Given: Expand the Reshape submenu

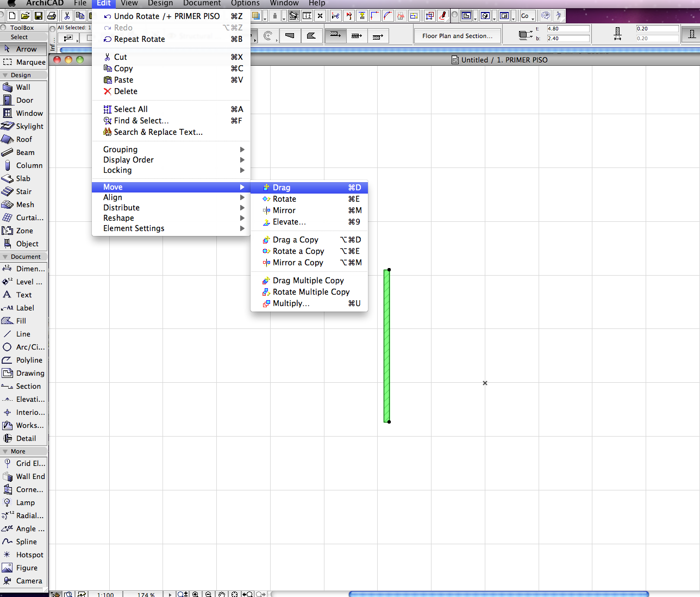Looking at the screenshot, I should (x=171, y=218).
